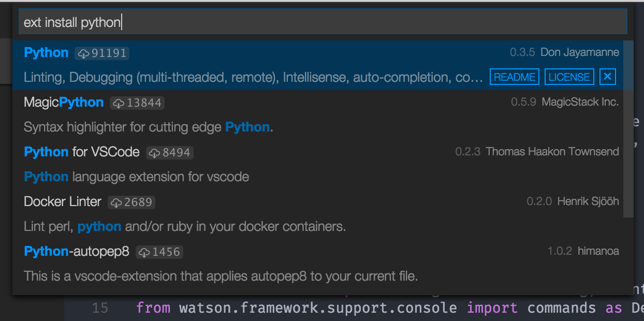Click the author name MagicStack Inc.
644x321 pixels.
580,103
